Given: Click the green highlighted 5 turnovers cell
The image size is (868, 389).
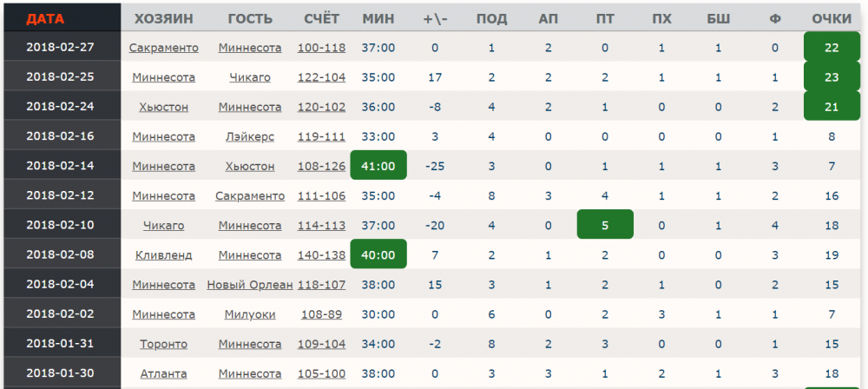Looking at the screenshot, I should point(605,225).
